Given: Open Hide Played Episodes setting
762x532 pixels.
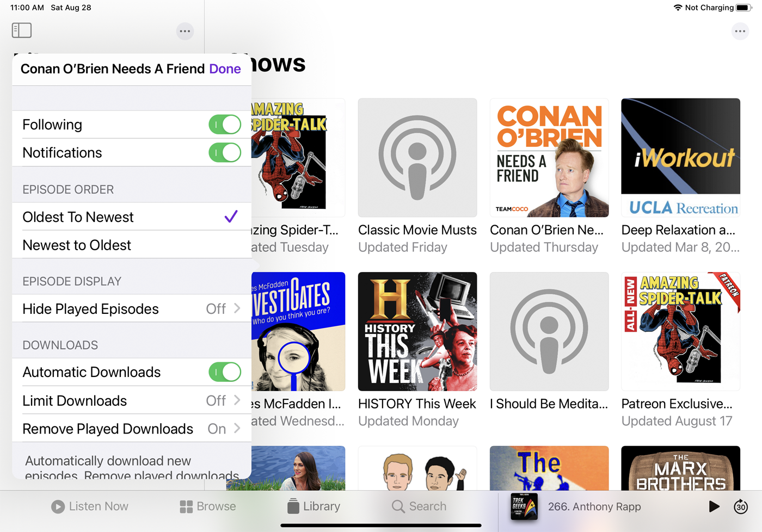Looking at the screenshot, I should click(x=132, y=309).
